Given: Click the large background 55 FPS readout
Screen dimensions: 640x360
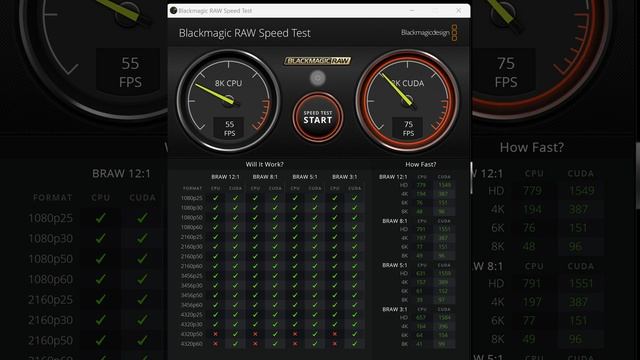Looking at the screenshot, I should 130,72.
